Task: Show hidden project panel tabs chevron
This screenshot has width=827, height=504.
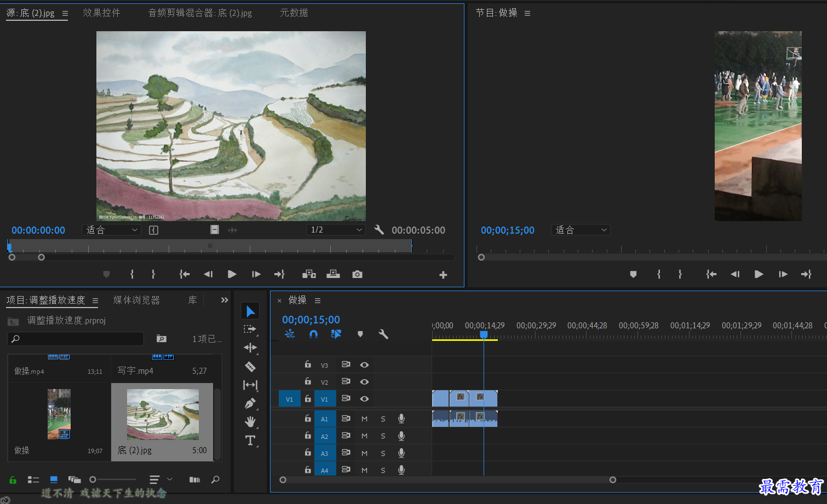Action: click(x=225, y=300)
